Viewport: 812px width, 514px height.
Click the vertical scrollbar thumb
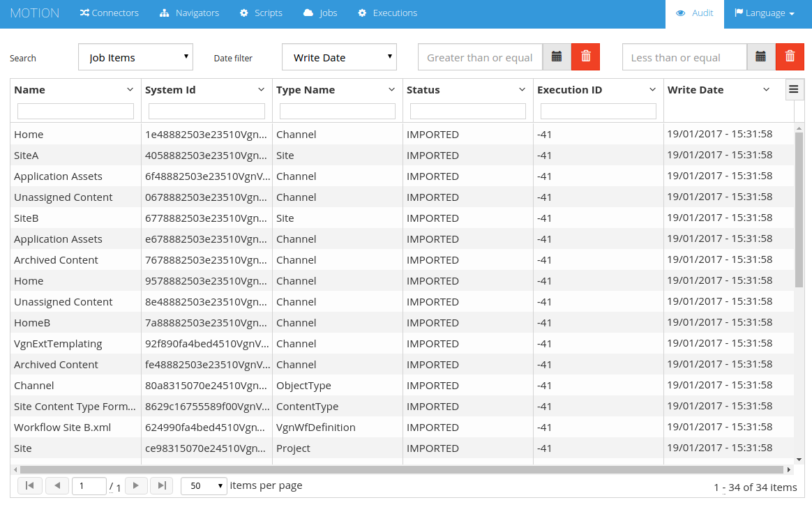pyautogui.click(x=799, y=210)
